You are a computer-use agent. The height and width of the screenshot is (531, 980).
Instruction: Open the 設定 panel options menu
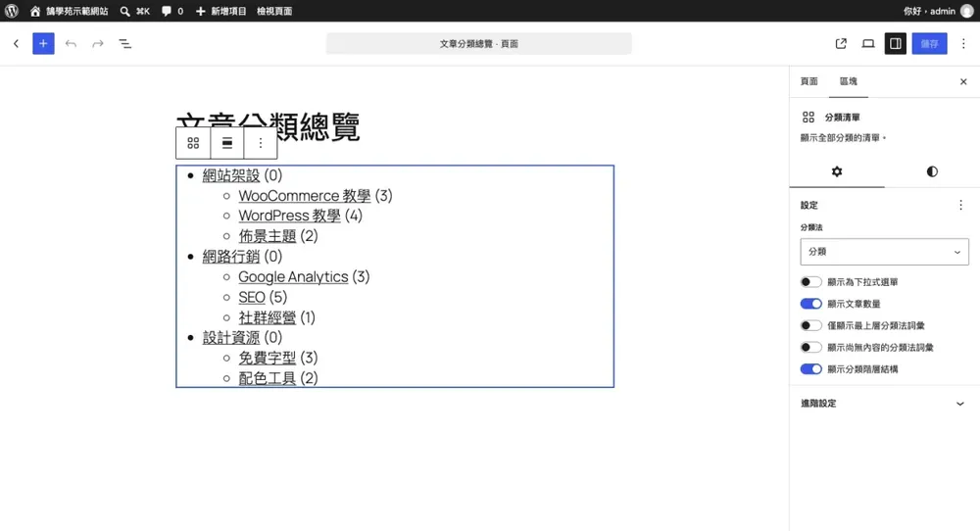pyautogui.click(x=960, y=205)
